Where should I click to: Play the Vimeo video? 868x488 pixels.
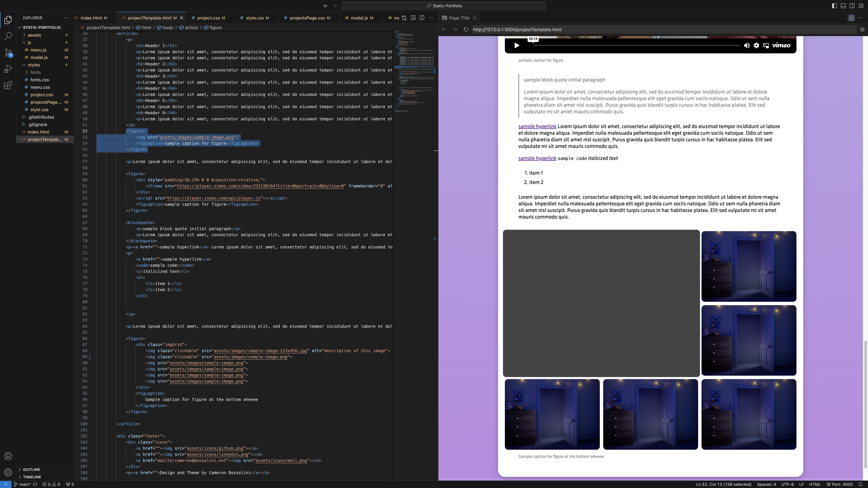[517, 45]
